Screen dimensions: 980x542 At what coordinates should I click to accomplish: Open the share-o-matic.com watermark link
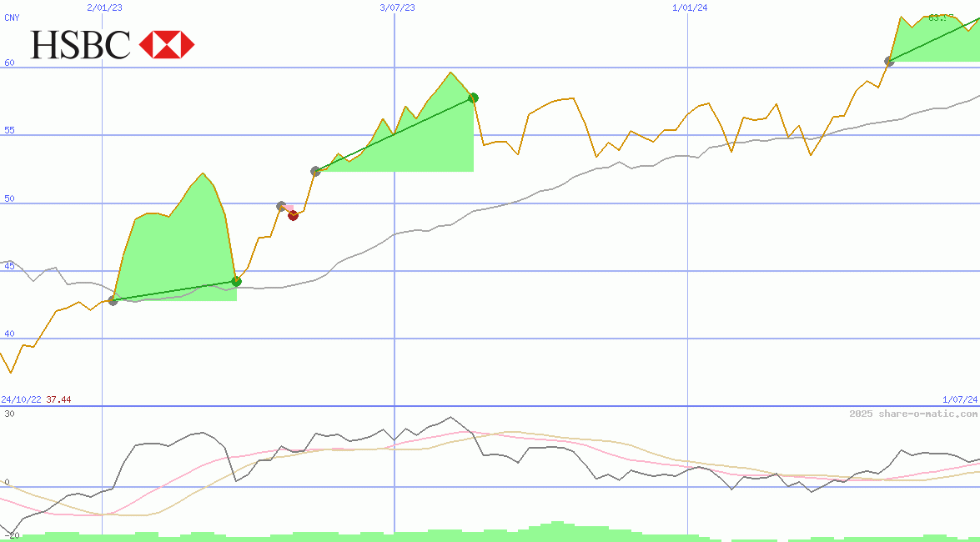pyautogui.click(x=913, y=414)
